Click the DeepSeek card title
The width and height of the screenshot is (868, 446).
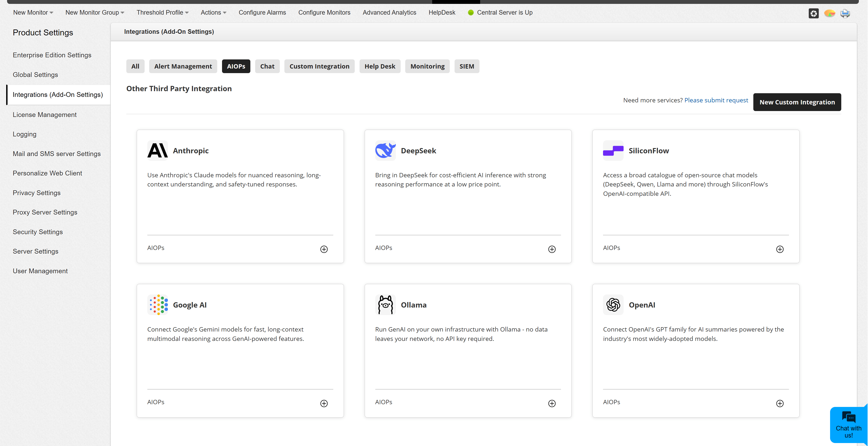(418, 151)
